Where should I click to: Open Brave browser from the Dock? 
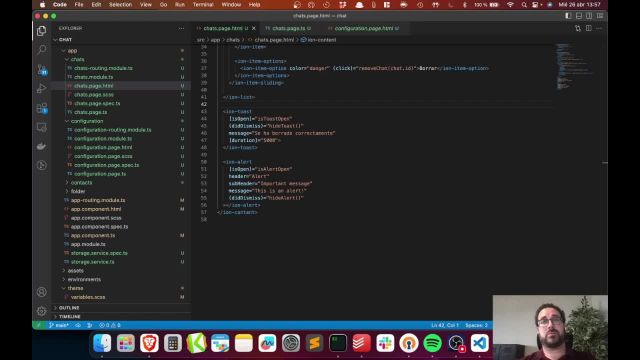pyautogui.click(x=149, y=343)
